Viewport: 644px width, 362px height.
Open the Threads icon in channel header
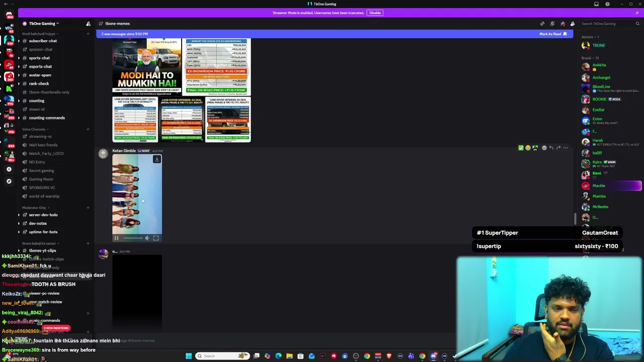pos(542,24)
